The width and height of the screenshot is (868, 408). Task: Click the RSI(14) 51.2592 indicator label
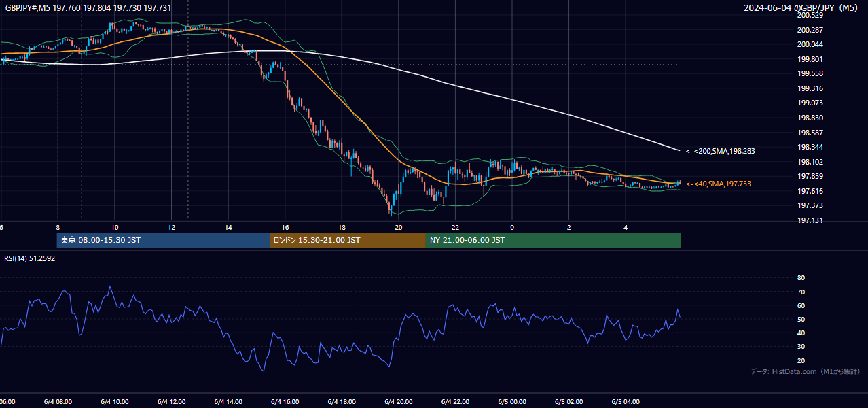coord(30,258)
